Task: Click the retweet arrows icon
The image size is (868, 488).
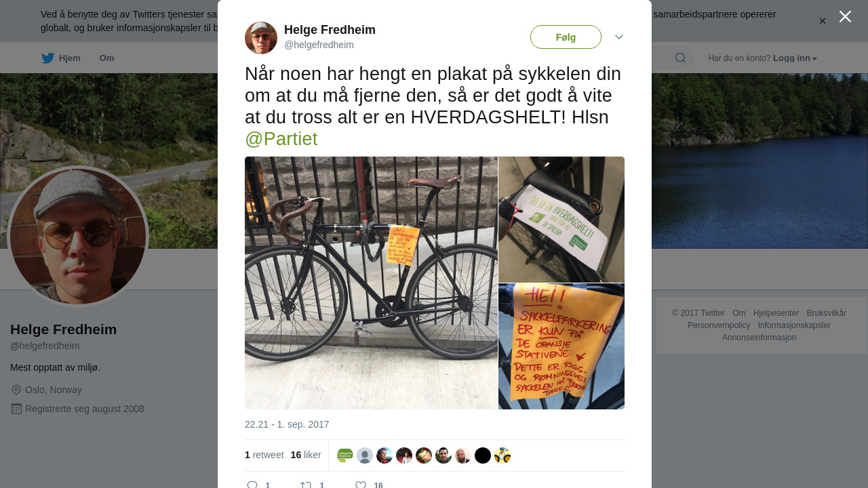Action: point(307,485)
